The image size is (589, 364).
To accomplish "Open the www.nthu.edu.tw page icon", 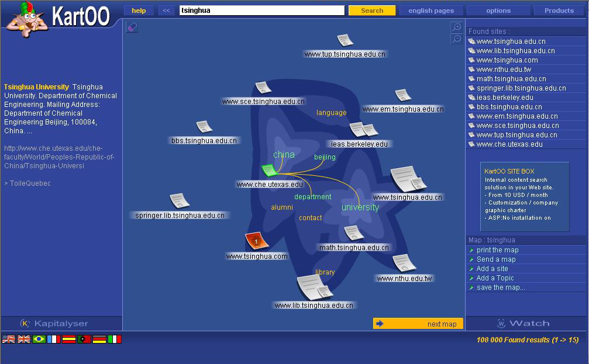I will click(x=404, y=263).
